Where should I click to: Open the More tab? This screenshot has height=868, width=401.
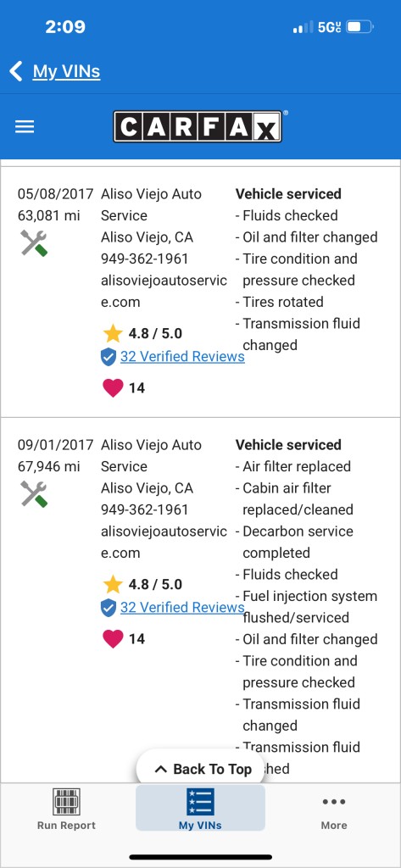click(334, 812)
